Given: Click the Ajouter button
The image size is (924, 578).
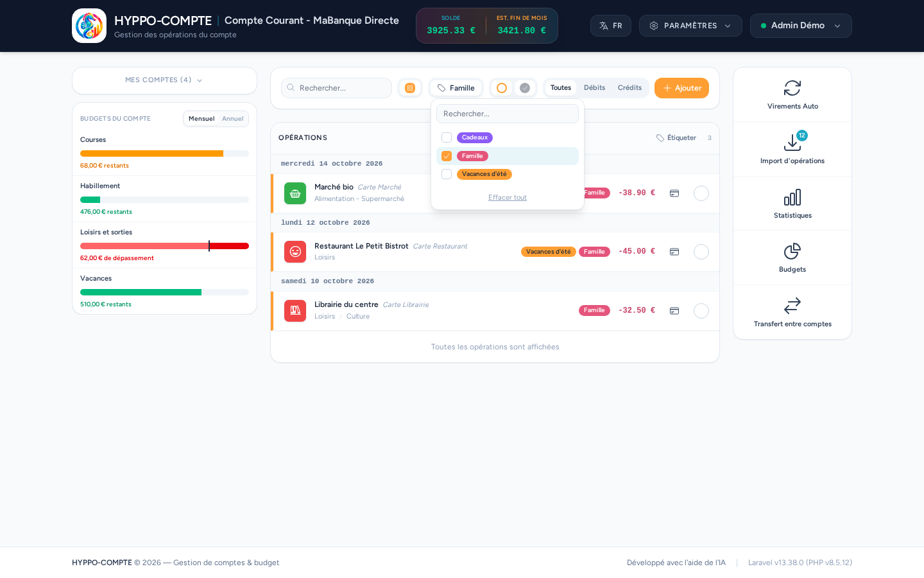Looking at the screenshot, I should (681, 88).
